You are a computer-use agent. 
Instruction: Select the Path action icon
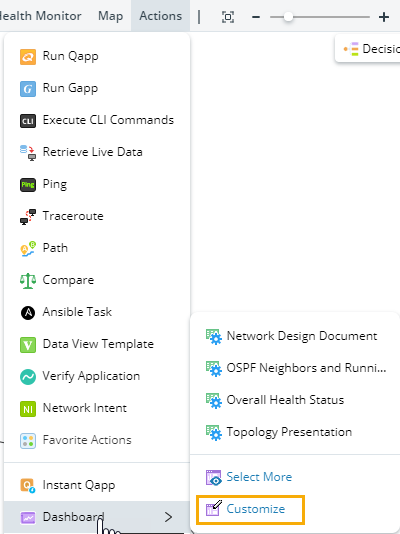click(x=28, y=249)
